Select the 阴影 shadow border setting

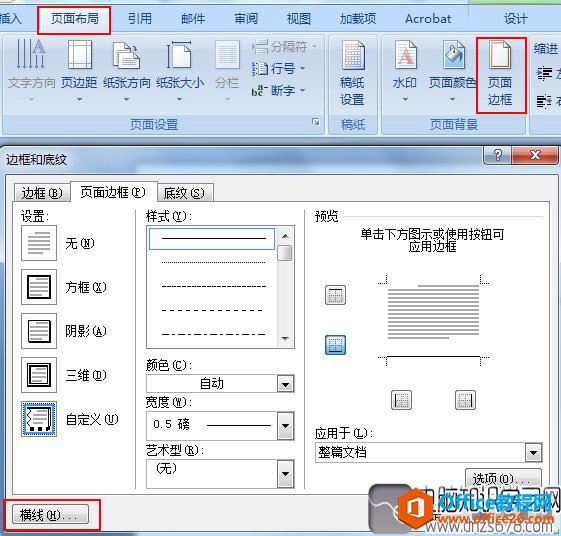[x=39, y=331]
